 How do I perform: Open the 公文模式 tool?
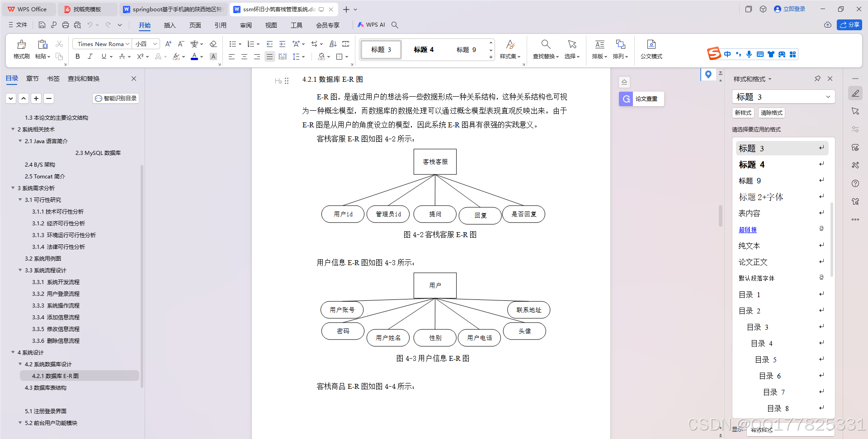tap(651, 49)
